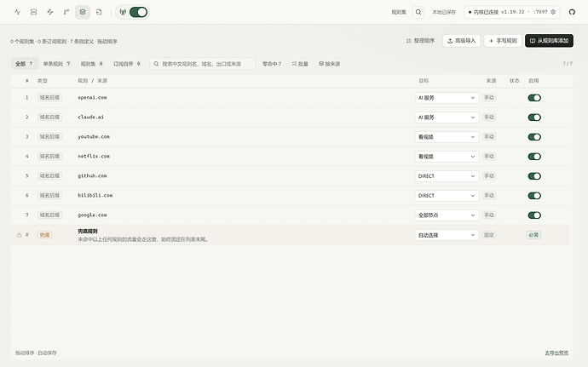The width and height of the screenshot is (588, 367).
Task: Open the git-branch routing icon in top navigation
Action: (x=66, y=12)
